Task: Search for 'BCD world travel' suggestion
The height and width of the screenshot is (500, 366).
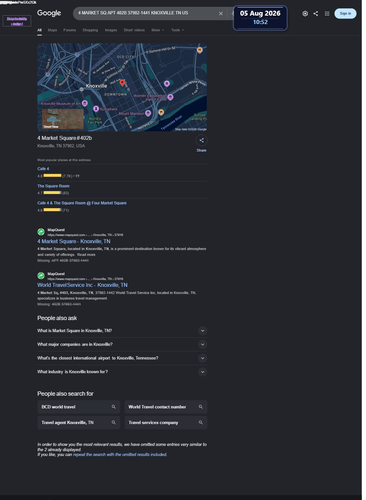Action: tap(79, 407)
